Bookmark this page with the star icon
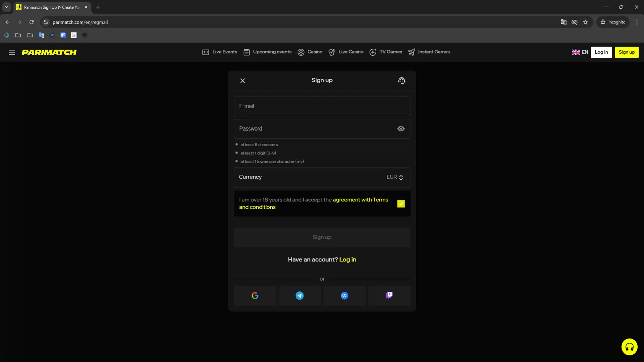Viewport: 644px width, 362px height. pyautogui.click(x=585, y=22)
